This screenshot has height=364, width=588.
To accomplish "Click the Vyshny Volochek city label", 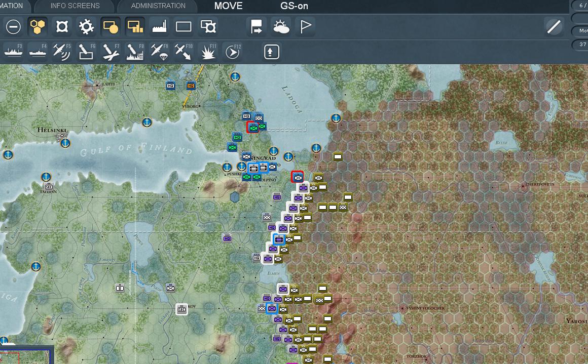I will point(425,308).
